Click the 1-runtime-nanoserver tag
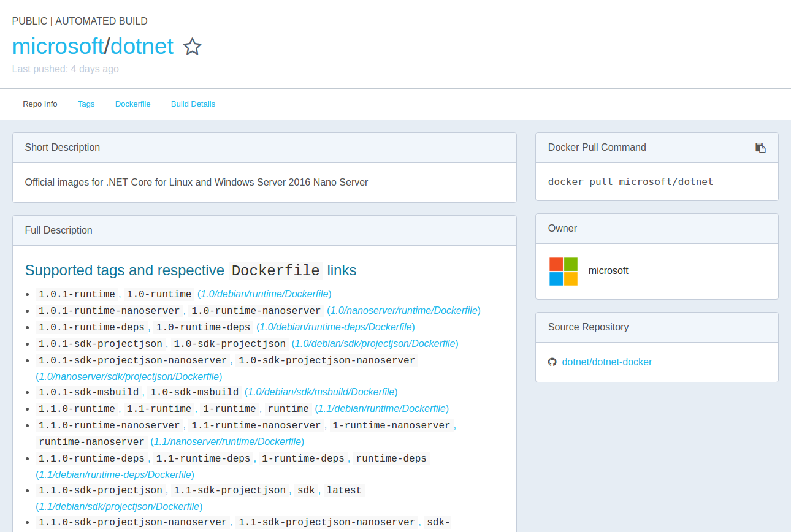 click(x=392, y=425)
